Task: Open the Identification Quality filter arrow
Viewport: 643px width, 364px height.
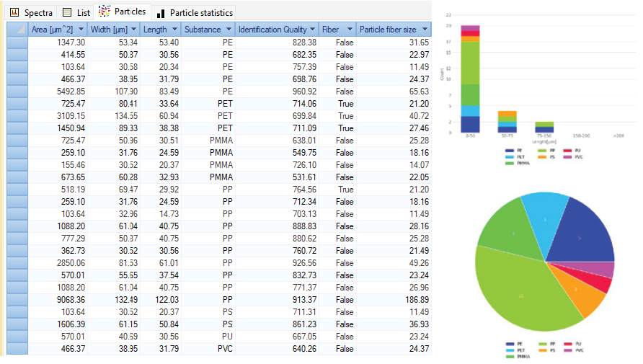Action: click(312, 29)
